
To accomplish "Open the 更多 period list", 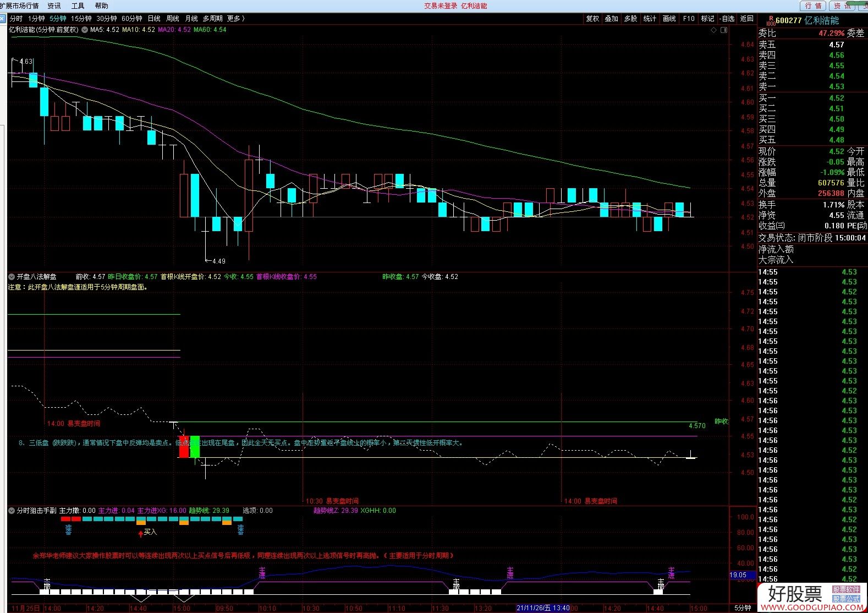I will 235,19.
